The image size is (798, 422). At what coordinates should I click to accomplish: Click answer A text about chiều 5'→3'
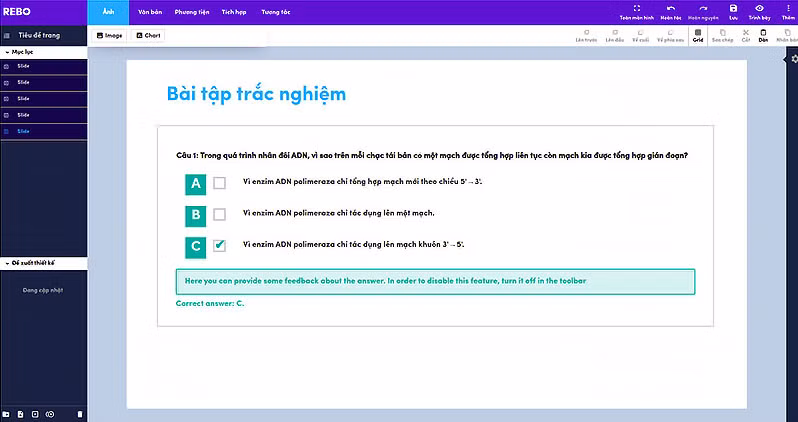click(362, 182)
